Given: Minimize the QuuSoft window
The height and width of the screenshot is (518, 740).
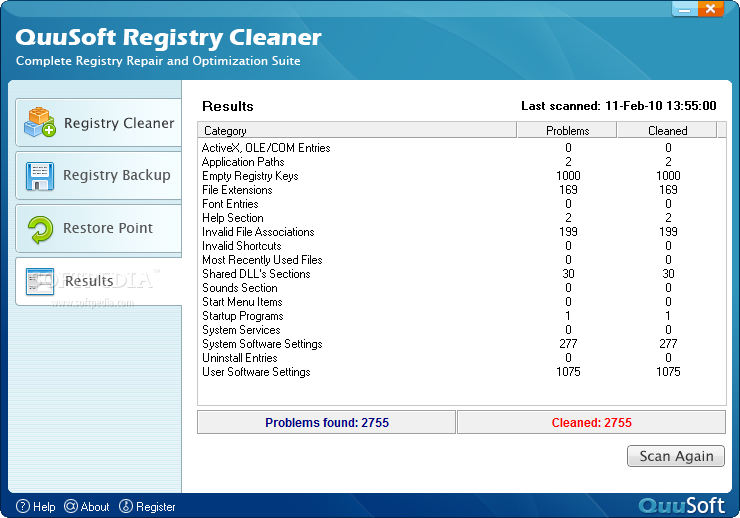Looking at the screenshot, I should 685,9.
